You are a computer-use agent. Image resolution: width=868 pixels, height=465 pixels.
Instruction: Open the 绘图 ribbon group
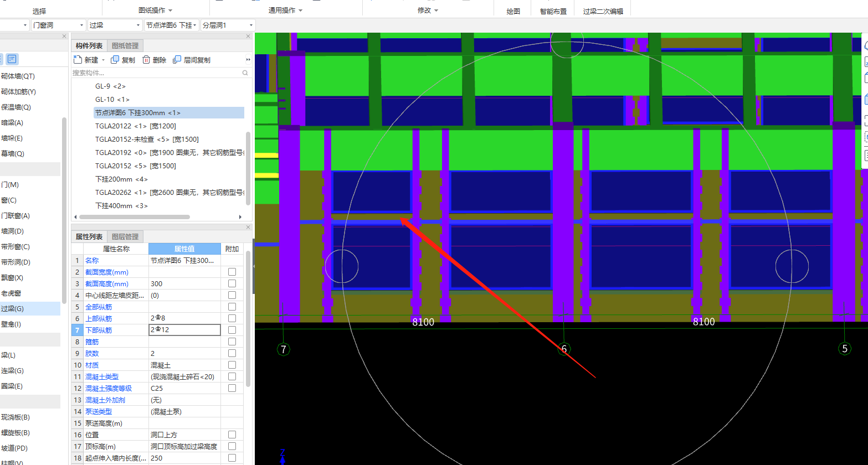[513, 11]
